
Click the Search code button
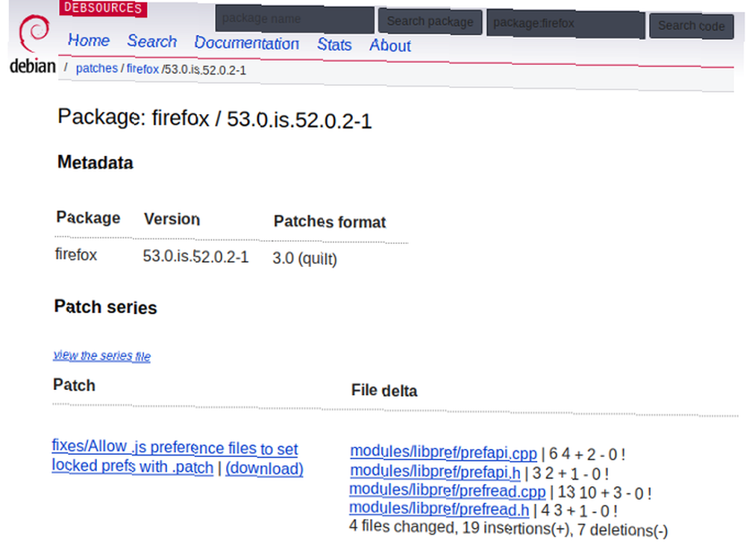pyautogui.click(x=692, y=26)
